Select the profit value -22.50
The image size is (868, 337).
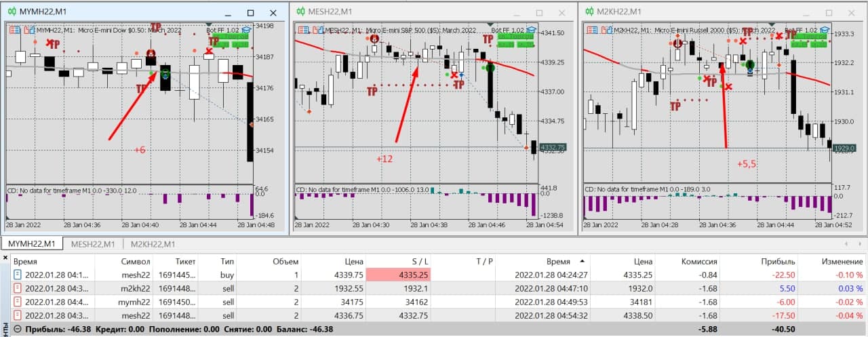784,275
